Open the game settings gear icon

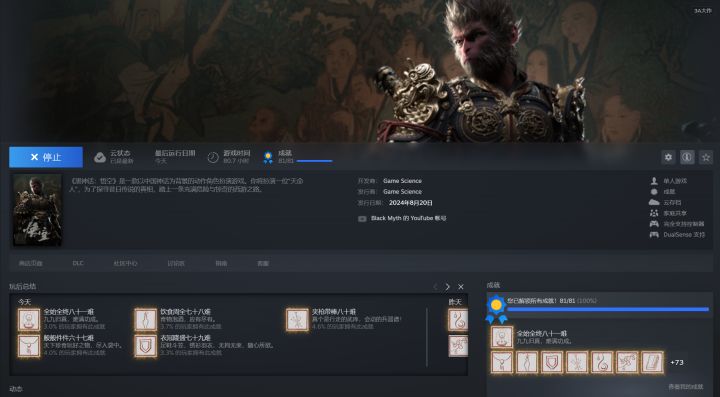click(668, 157)
